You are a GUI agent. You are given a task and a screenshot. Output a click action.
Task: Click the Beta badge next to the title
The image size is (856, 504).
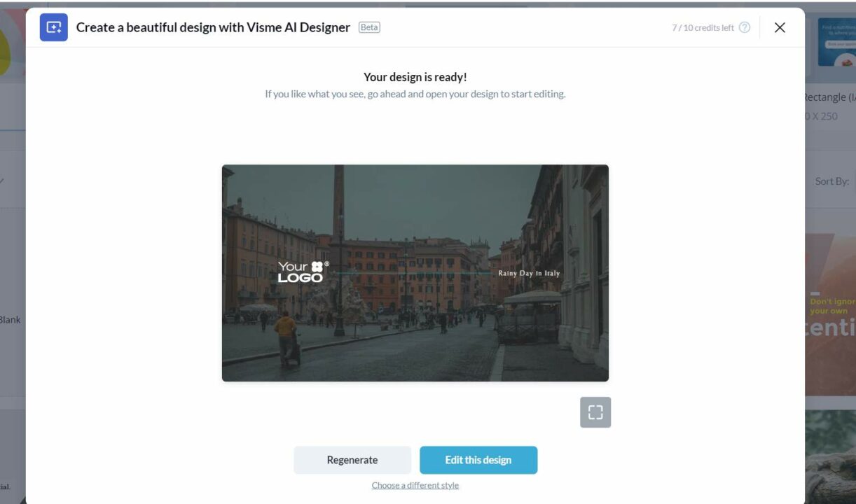tap(368, 27)
